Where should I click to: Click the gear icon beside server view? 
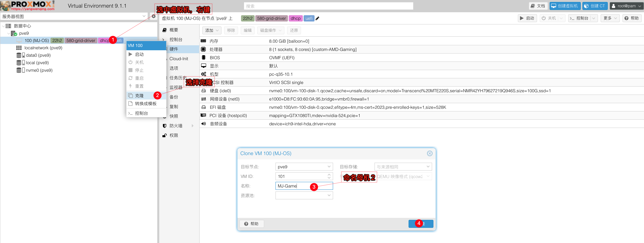point(153,17)
